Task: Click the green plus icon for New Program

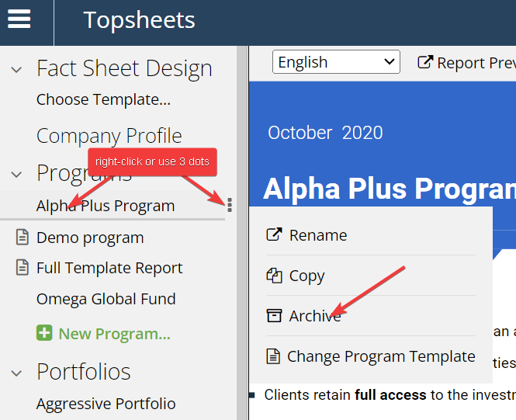Action: coord(44,333)
